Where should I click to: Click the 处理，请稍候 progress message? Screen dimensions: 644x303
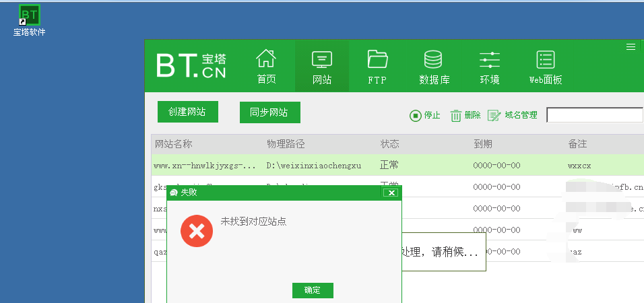pos(439,252)
